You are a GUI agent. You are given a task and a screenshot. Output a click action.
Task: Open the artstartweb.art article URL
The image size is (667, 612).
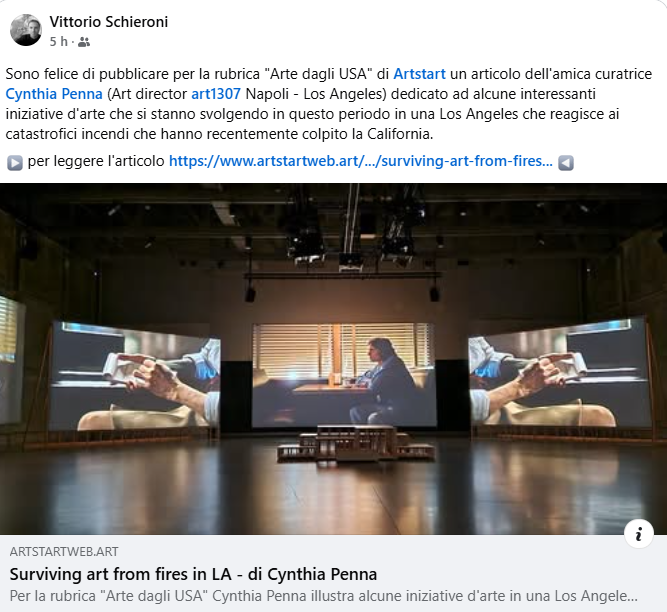pos(361,161)
